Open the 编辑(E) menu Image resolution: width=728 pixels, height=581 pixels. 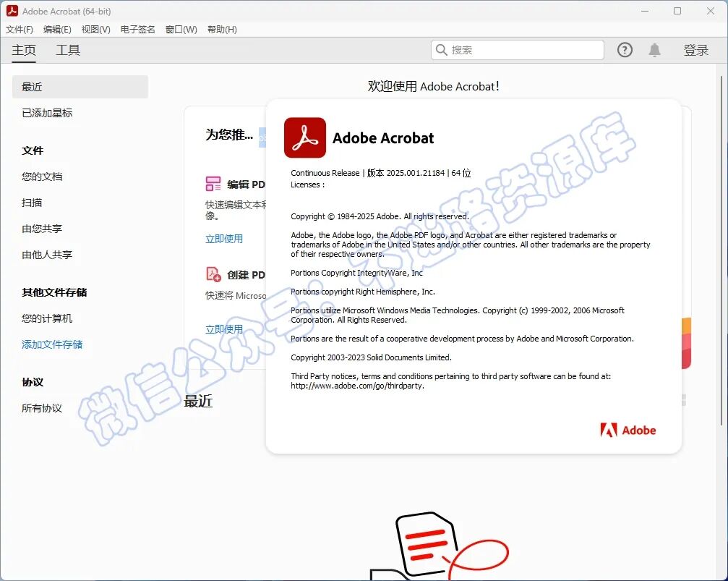coord(57,29)
